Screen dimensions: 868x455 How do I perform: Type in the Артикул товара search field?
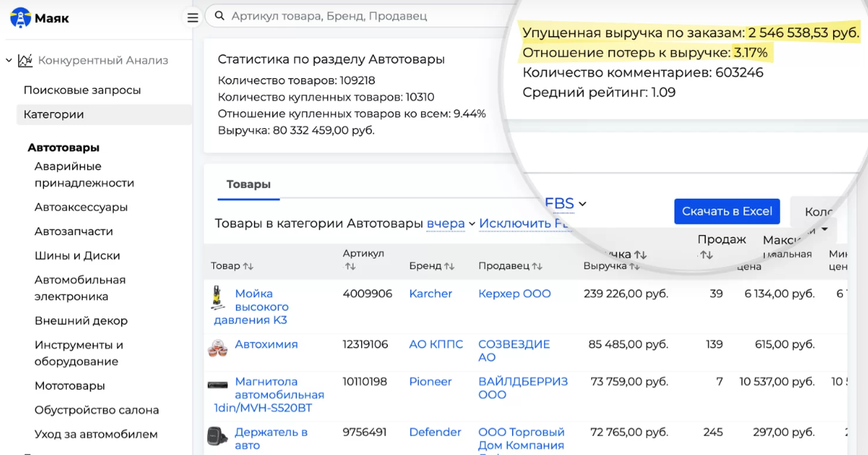(x=364, y=16)
